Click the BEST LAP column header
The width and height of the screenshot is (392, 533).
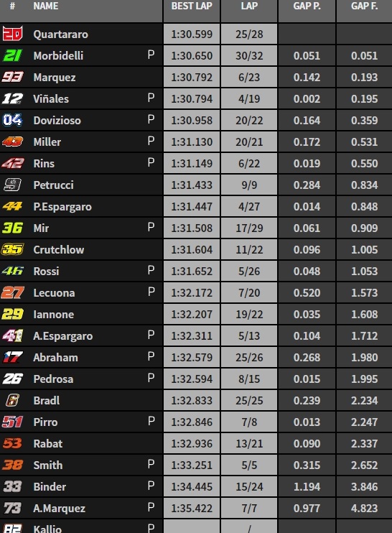point(192,6)
